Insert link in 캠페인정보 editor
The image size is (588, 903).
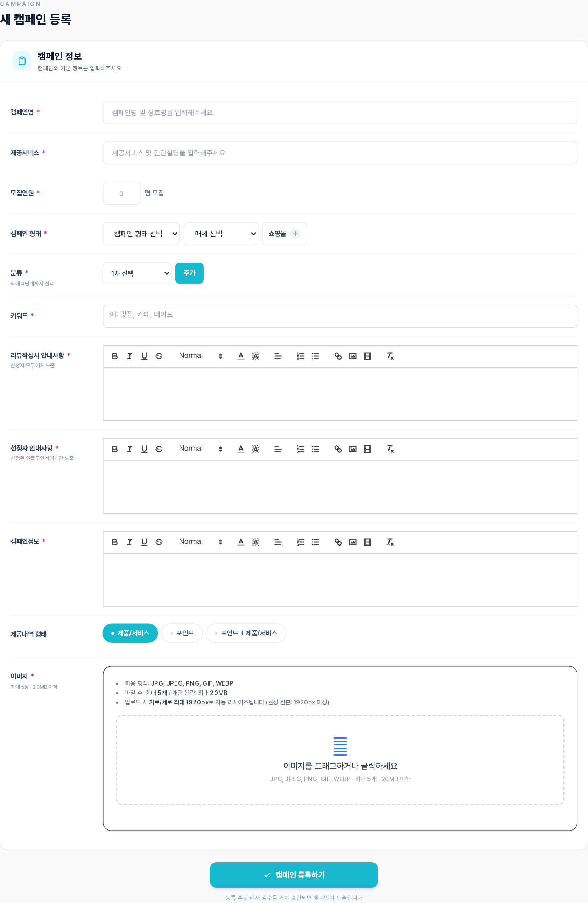[338, 542]
